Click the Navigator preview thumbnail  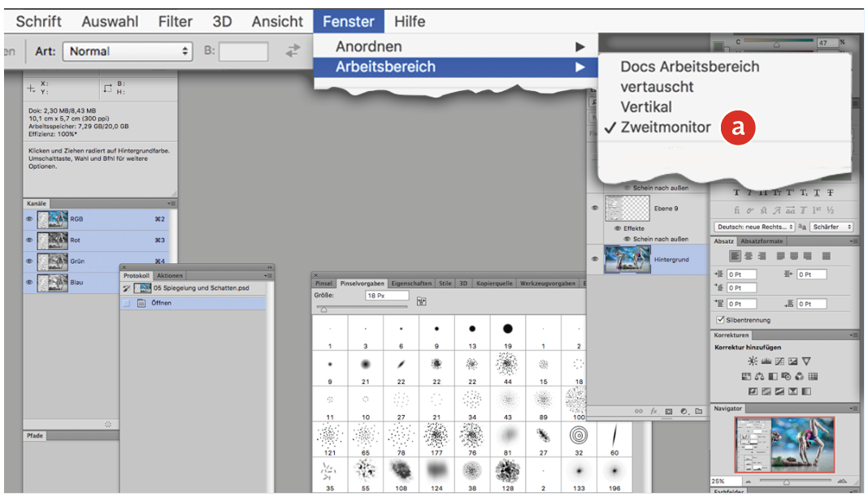point(784,444)
